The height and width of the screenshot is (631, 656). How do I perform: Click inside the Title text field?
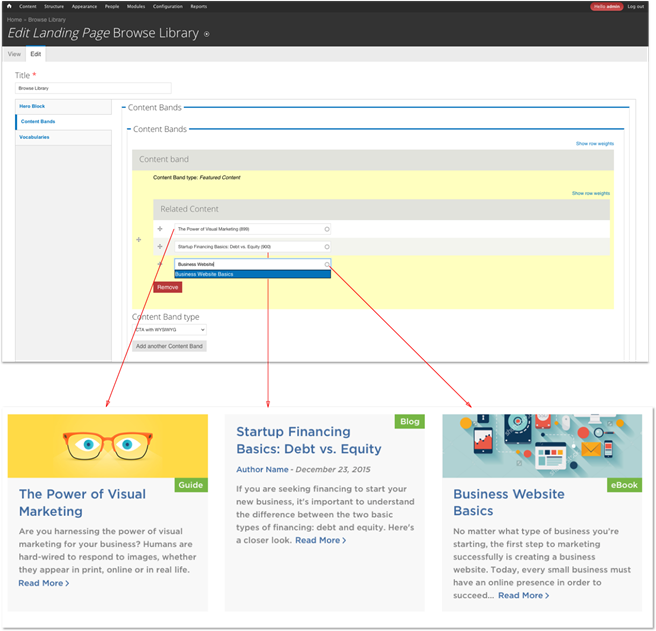93,88
